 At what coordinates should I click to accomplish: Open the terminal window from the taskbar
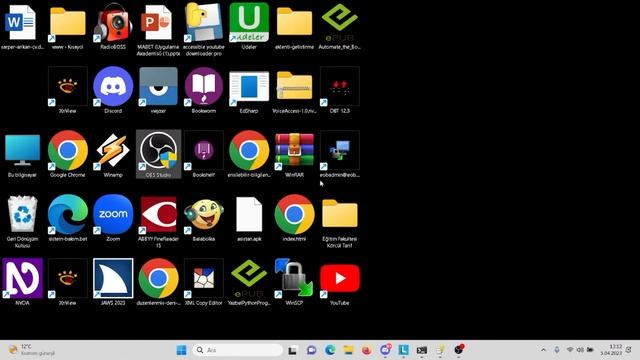pos(422,350)
